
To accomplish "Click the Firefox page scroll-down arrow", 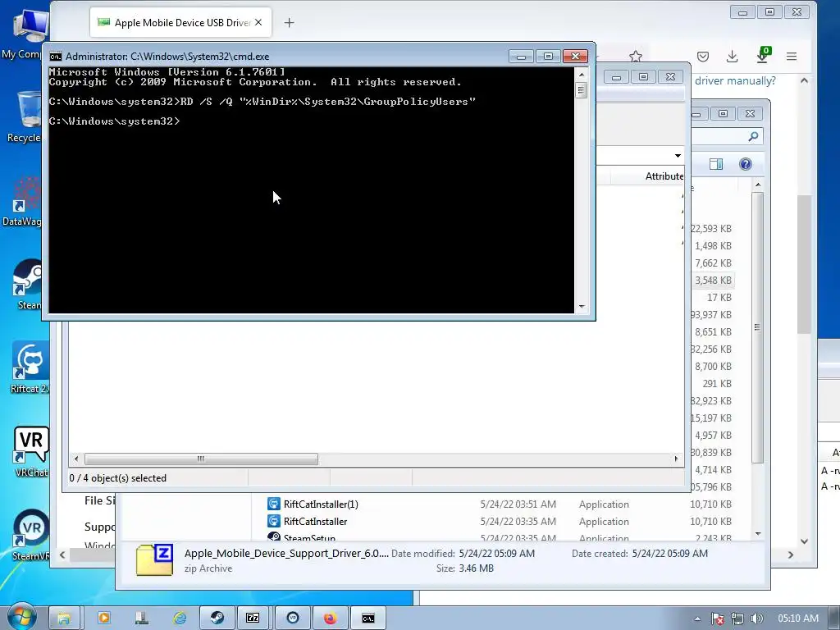I will click(x=804, y=541).
